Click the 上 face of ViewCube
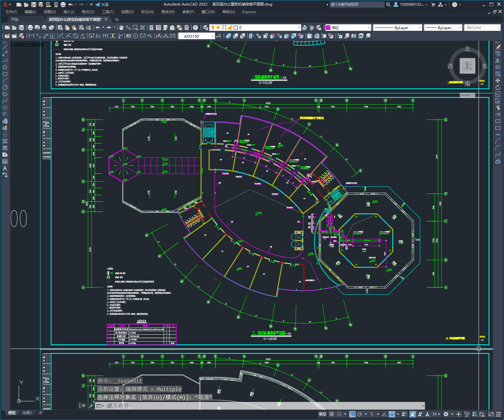This screenshot has width=504, height=420. click(467, 66)
